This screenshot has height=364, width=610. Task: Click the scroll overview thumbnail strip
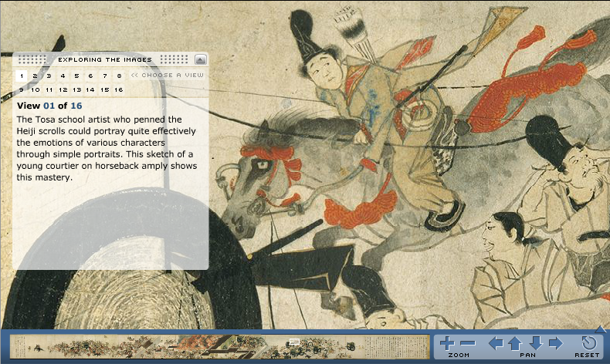click(220, 346)
